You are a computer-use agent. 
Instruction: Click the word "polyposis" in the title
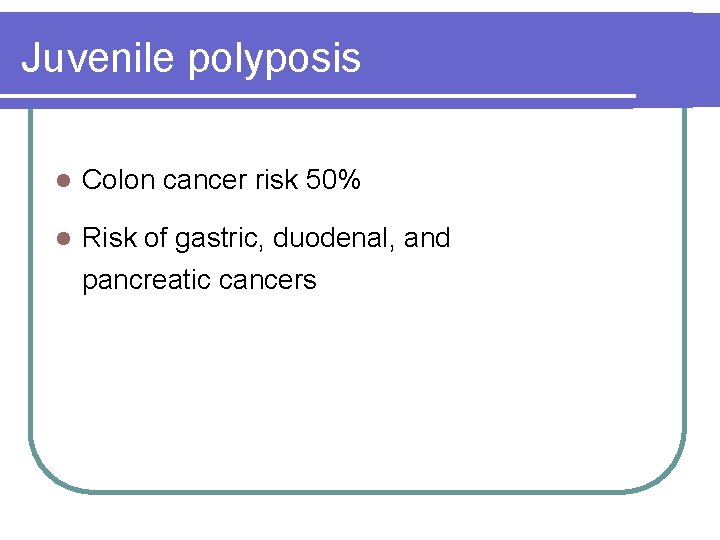click(x=273, y=60)
